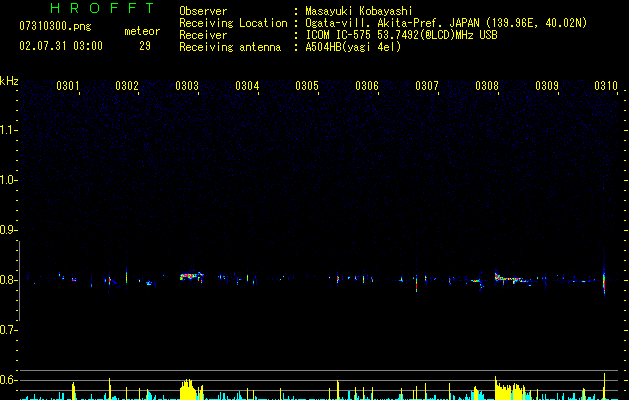Image resolution: width=629 pixels, height=400 pixels.
Task: Click the vertical gray range bar near 0.8 kHz
Action: click(x=20, y=281)
